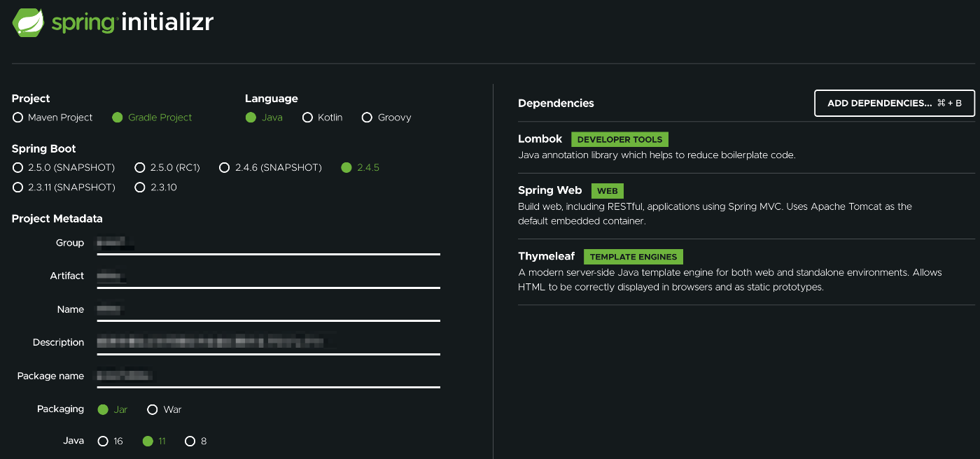980x459 pixels.
Task: Choose Groovy as the language
Action: pyautogui.click(x=367, y=118)
